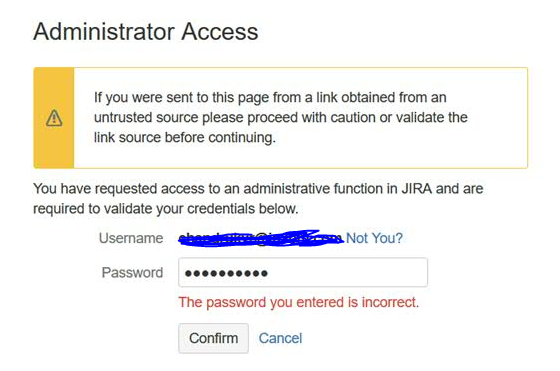This screenshot has height=371, width=560.
Task: Click the 'requested access to an administrative function' paragraph
Action: (x=258, y=199)
